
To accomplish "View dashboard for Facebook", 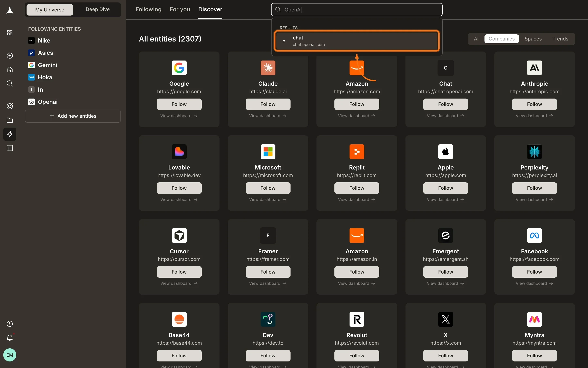I will 534,283.
